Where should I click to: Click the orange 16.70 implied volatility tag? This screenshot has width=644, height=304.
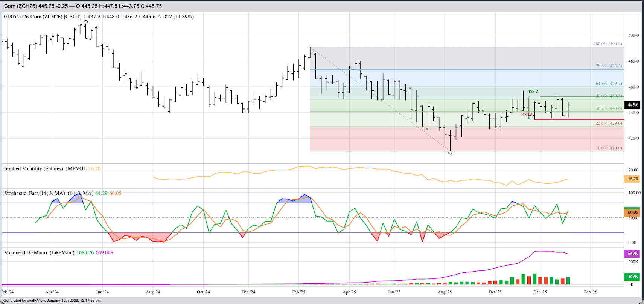tap(633, 179)
